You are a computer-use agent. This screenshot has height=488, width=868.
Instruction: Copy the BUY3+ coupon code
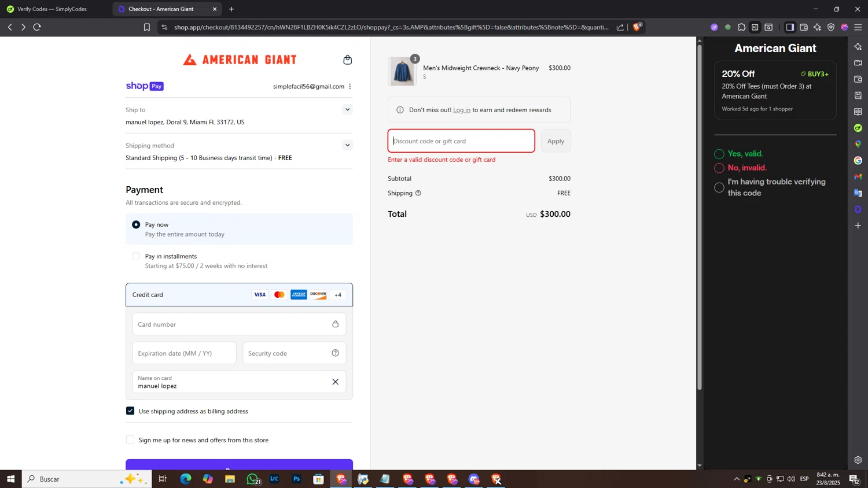[x=814, y=74]
